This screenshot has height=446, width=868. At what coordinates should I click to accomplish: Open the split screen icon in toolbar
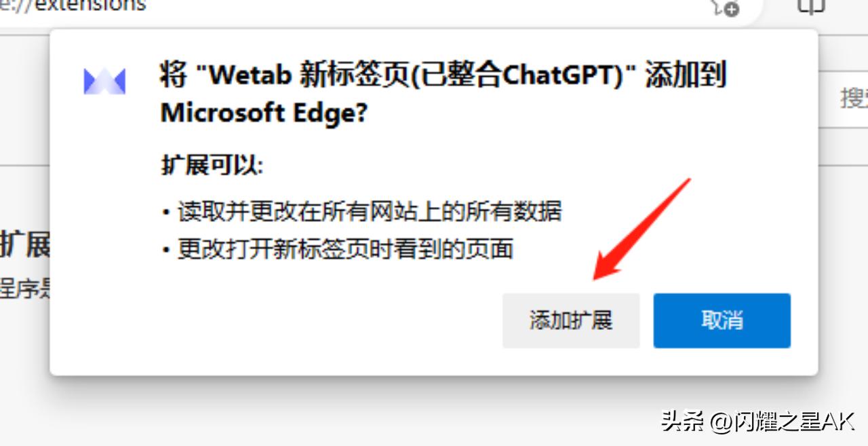810,5
